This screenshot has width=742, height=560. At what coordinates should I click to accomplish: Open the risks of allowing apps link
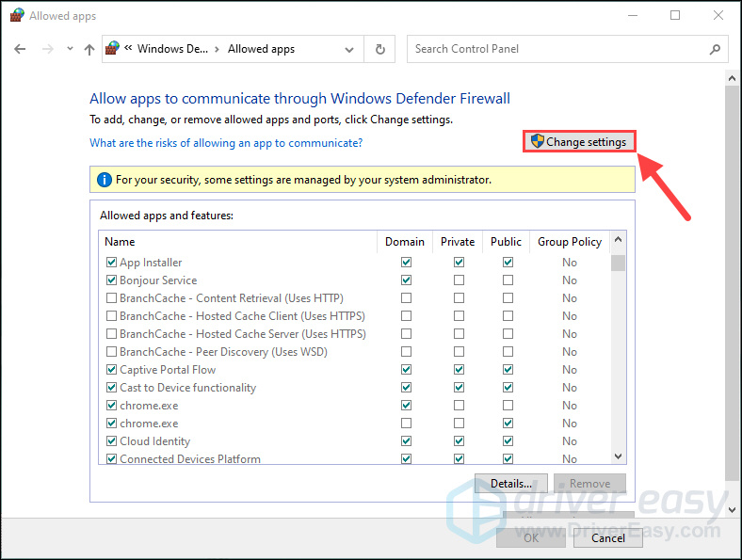(x=226, y=143)
